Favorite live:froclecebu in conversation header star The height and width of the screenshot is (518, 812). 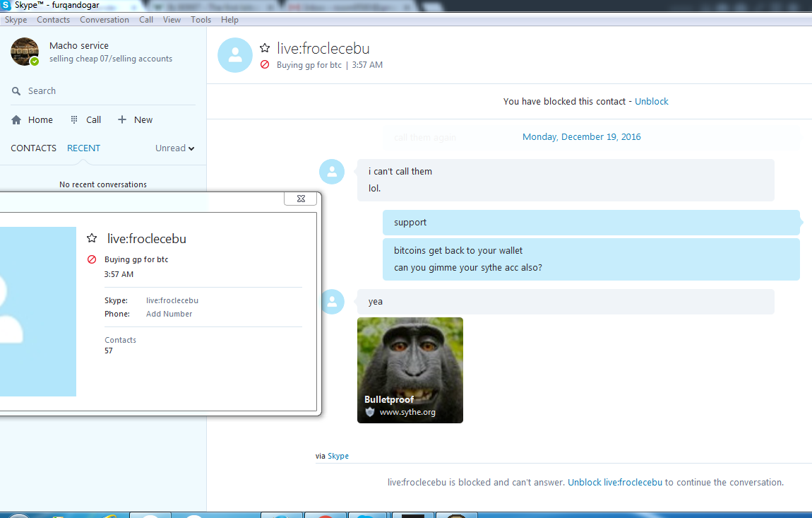[265, 48]
